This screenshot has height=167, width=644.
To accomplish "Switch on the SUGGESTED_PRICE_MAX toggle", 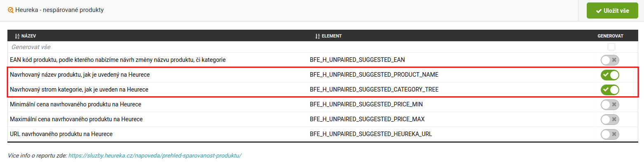I will tap(610, 120).
